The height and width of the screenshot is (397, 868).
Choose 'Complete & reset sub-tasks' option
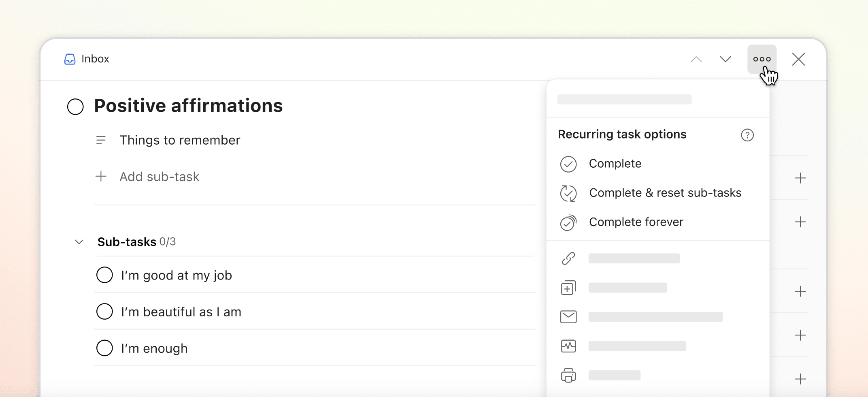(x=665, y=193)
